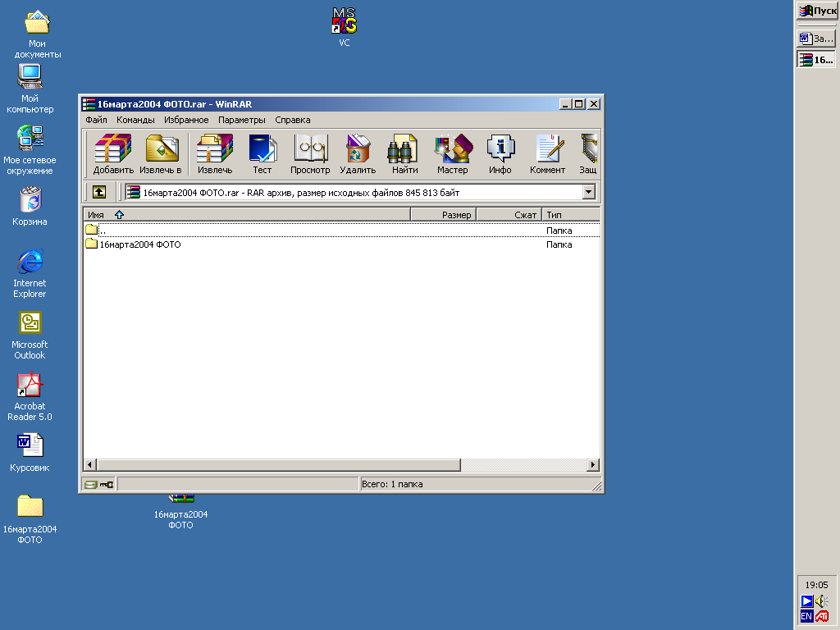Open the Параметры menu
This screenshot has width=840, height=630.
click(x=242, y=120)
